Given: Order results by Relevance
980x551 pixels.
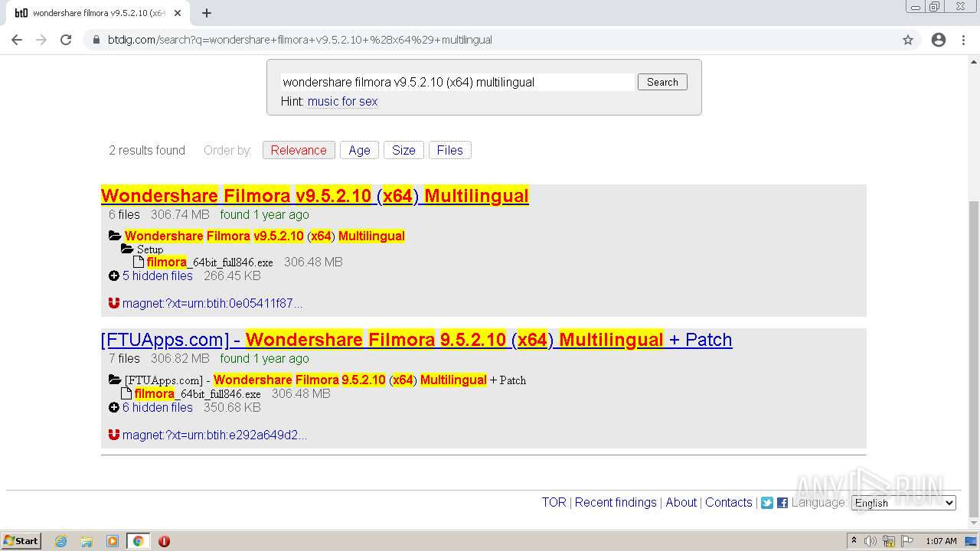Looking at the screenshot, I should pos(299,150).
